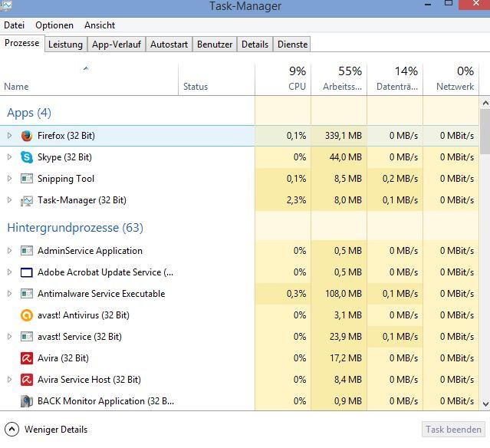The width and height of the screenshot is (490, 448).
Task: Select the avast! Antivirus (32 Bit) name
Action: click(x=84, y=315)
